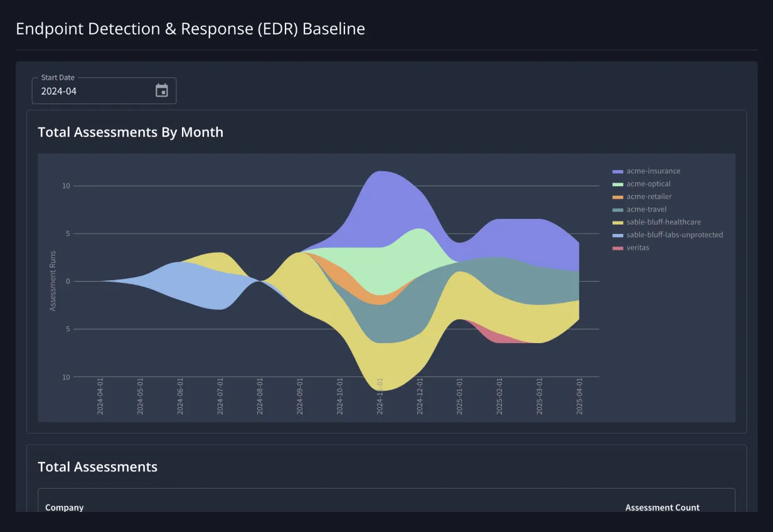Image resolution: width=773 pixels, height=532 pixels.
Task: Click the 2024-08-01 x-axis date label
Action: pos(260,396)
